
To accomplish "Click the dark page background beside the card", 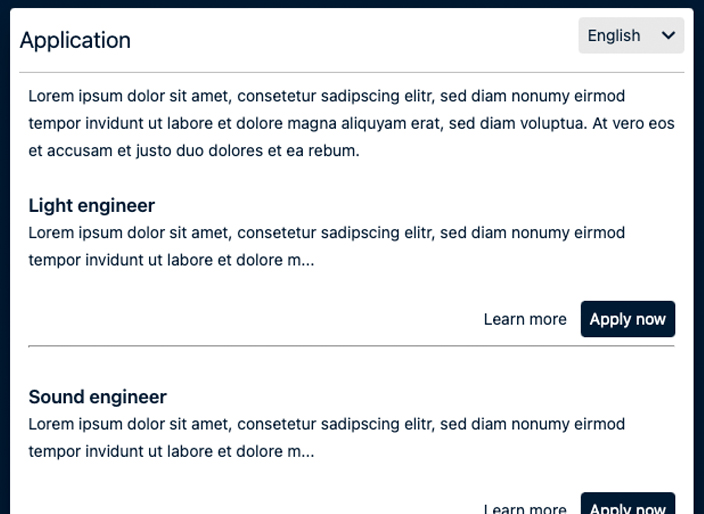I will (x=698, y=260).
